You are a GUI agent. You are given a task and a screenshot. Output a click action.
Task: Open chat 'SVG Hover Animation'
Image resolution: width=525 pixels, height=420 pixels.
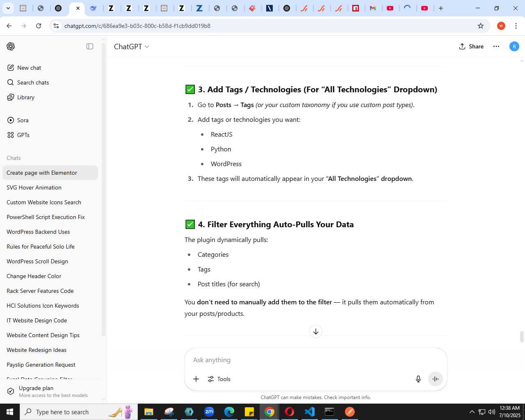click(x=50, y=187)
